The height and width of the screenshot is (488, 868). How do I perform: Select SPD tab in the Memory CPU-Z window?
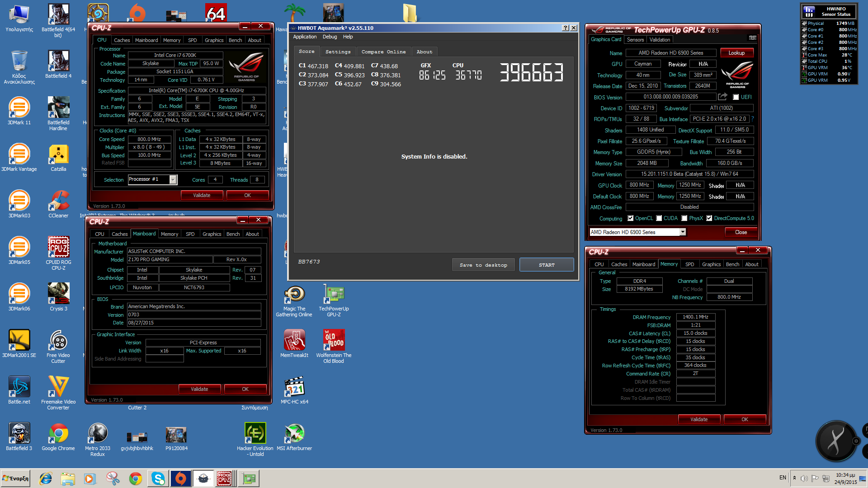pyautogui.click(x=689, y=264)
